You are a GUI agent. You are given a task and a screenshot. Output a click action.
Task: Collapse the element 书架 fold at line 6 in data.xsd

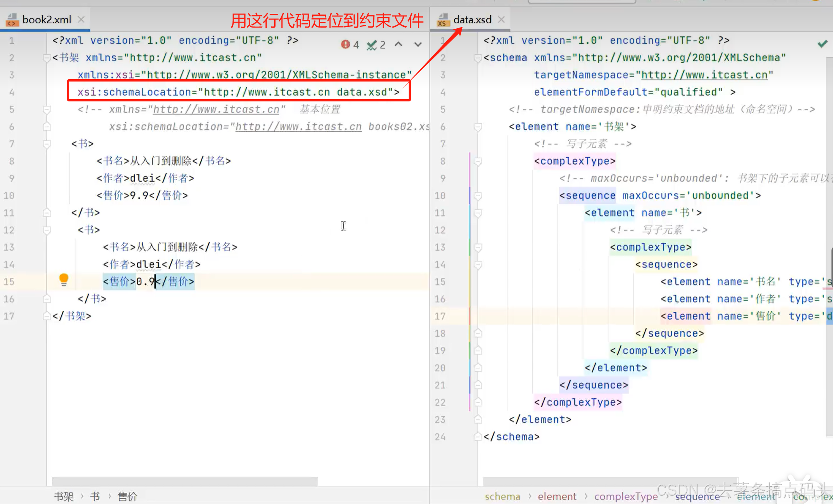click(478, 127)
